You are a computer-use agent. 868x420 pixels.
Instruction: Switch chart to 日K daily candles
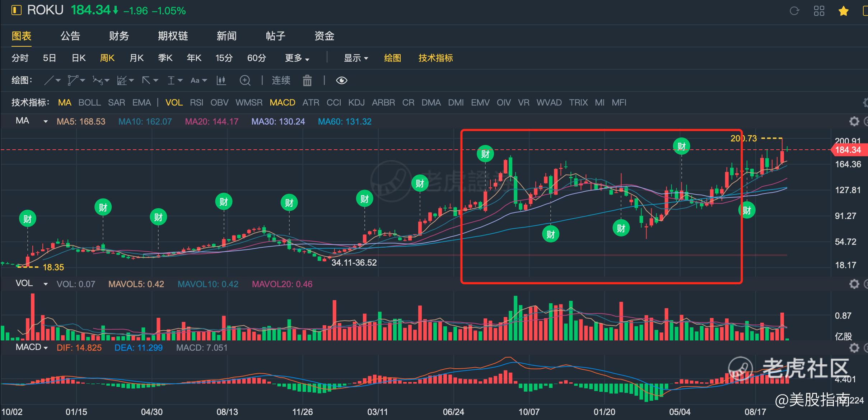point(79,58)
